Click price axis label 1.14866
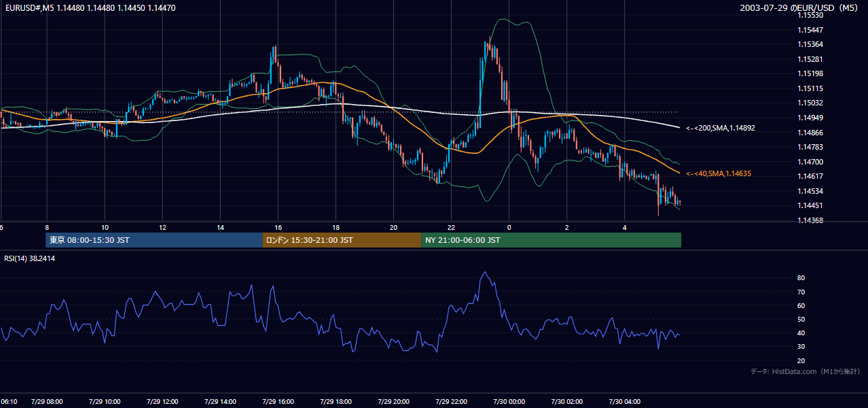Image resolution: width=868 pixels, height=408 pixels. 811,133
